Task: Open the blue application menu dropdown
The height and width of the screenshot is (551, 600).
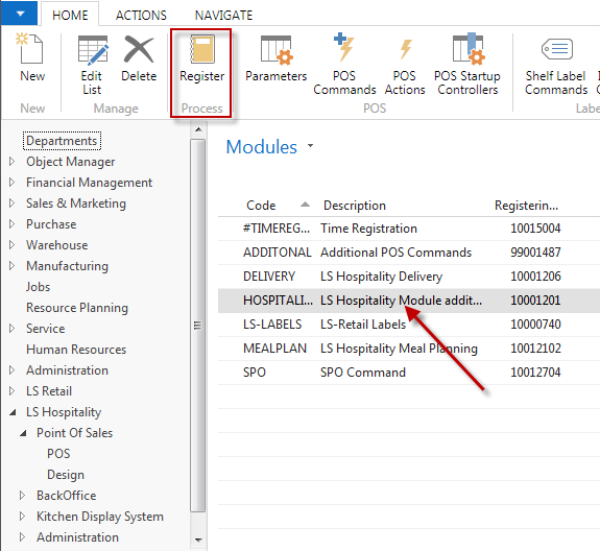Action: point(19,14)
